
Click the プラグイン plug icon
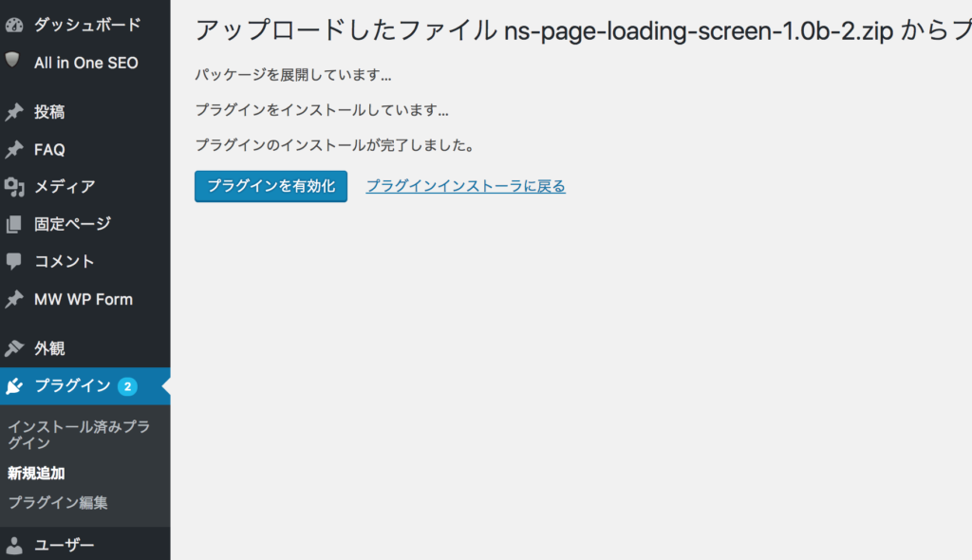[x=14, y=386]
